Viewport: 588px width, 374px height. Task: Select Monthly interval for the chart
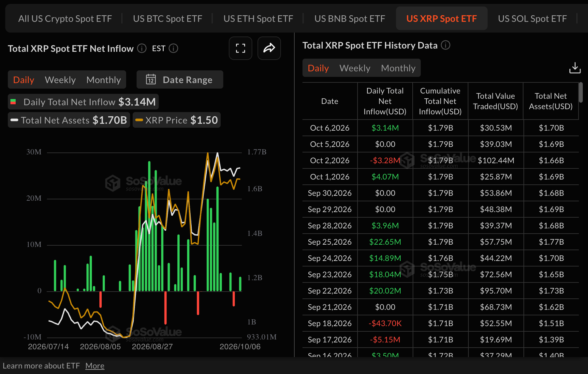point(104,80)
